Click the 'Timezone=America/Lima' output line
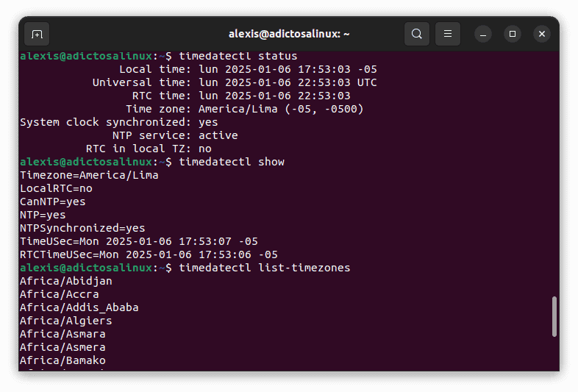The width and height of the screenshot is (578, 392). coord(89,175)
